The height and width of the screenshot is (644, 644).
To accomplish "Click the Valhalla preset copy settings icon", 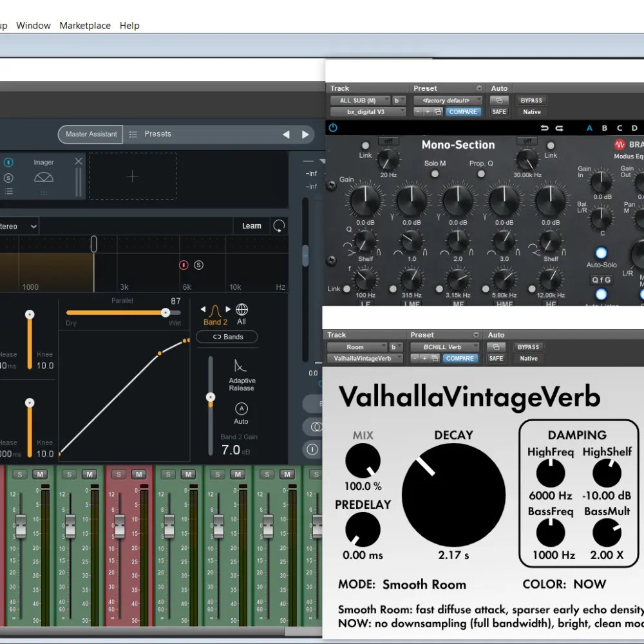I will point(435,358).
